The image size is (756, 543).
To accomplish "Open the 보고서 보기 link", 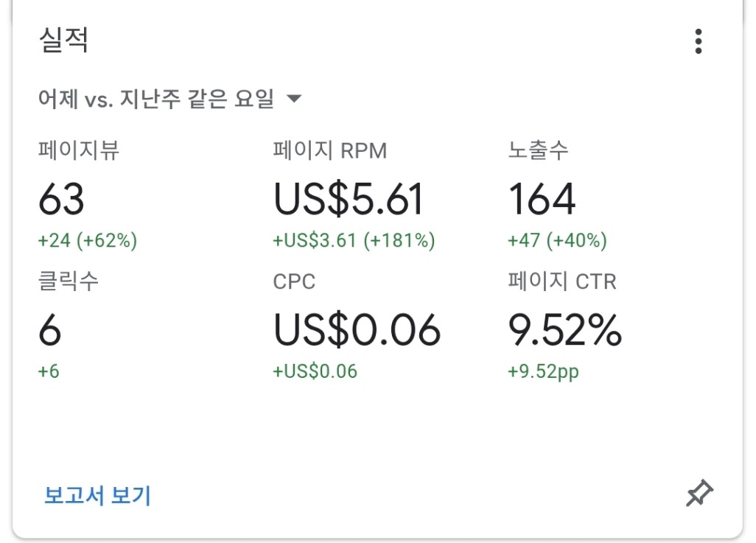I will [97, 495].
